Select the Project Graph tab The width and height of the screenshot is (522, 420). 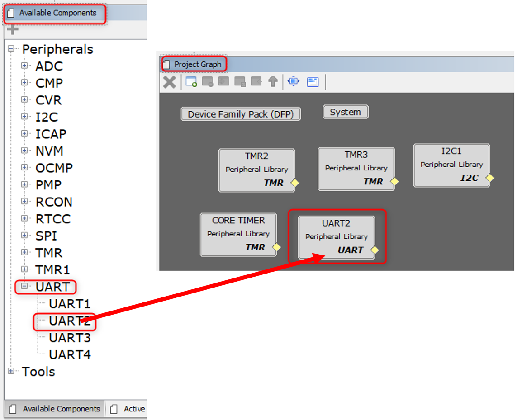tap(194, 65)
